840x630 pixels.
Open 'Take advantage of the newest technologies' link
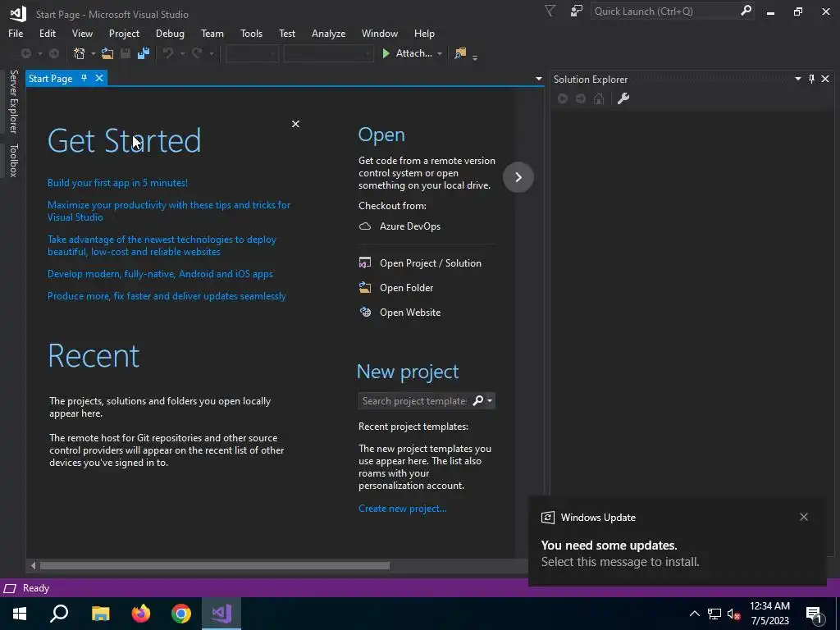point(162,245)
